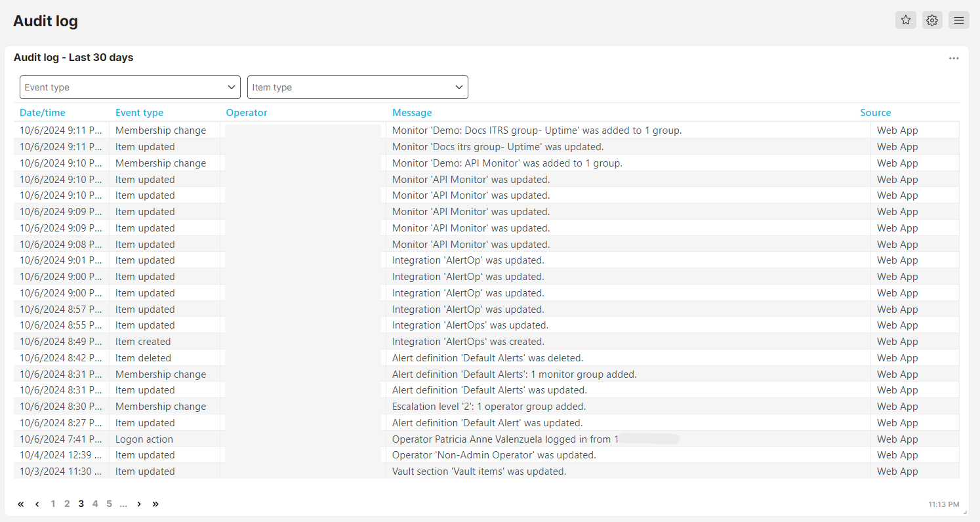Click the 10/6/2024 8:42 date cell
Screen dimensions: 980x522
point(60,358)
